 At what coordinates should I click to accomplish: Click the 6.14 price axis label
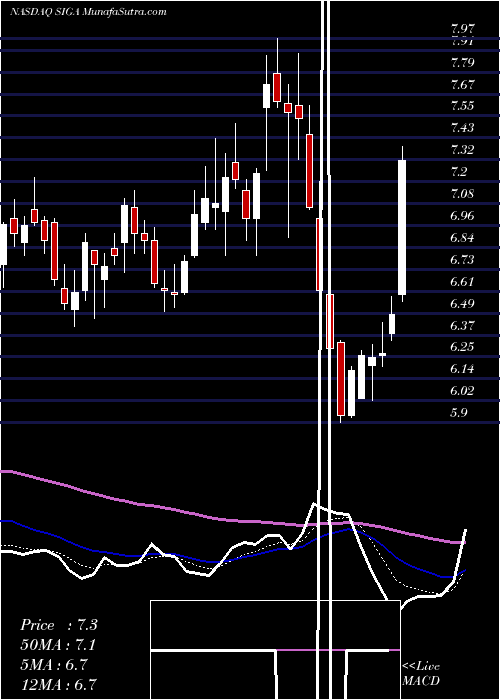(x=462, y=369)
